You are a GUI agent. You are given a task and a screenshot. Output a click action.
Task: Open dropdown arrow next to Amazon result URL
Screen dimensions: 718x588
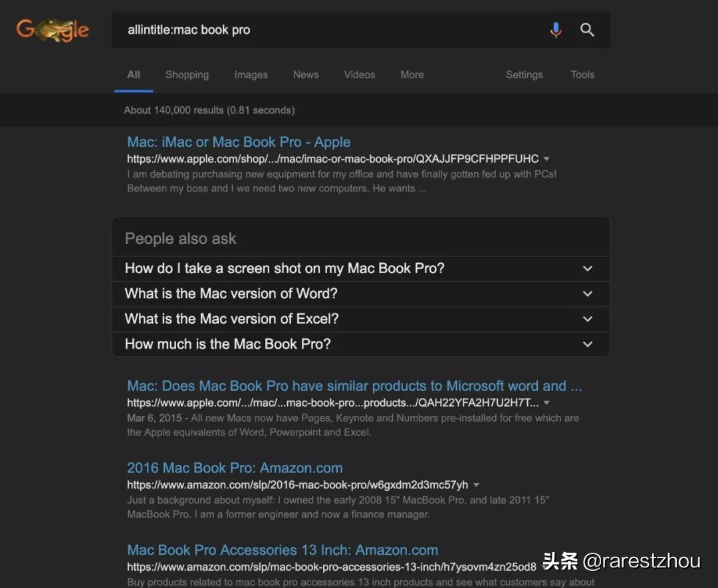pos(476,485)
